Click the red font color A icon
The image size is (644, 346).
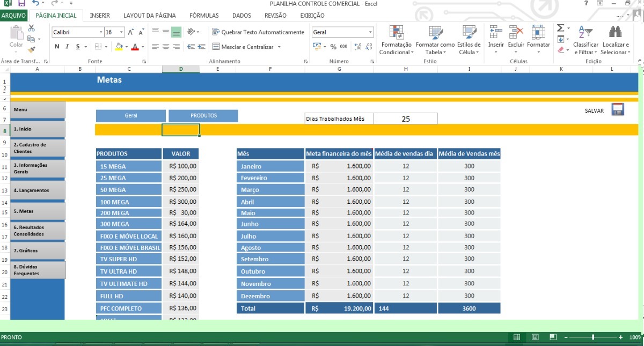135,47
